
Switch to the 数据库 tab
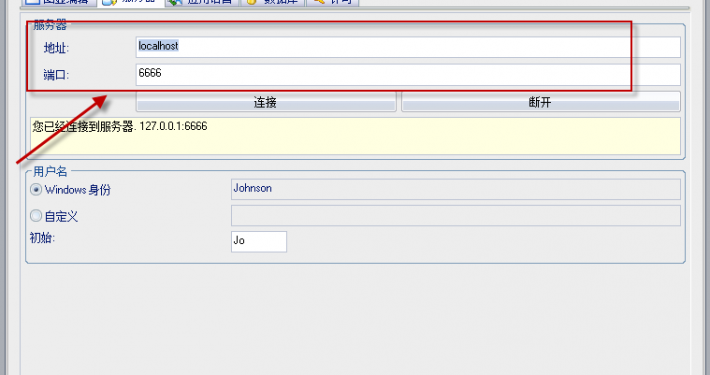click(273, 2)
